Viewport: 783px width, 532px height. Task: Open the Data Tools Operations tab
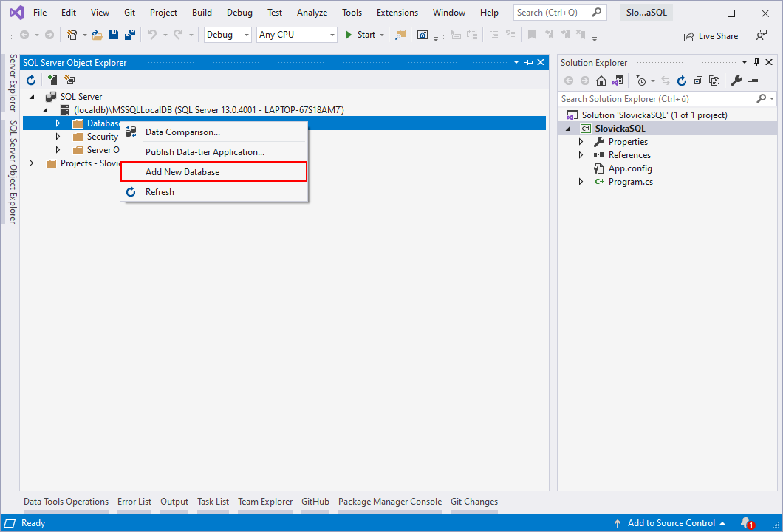(66, 502)
